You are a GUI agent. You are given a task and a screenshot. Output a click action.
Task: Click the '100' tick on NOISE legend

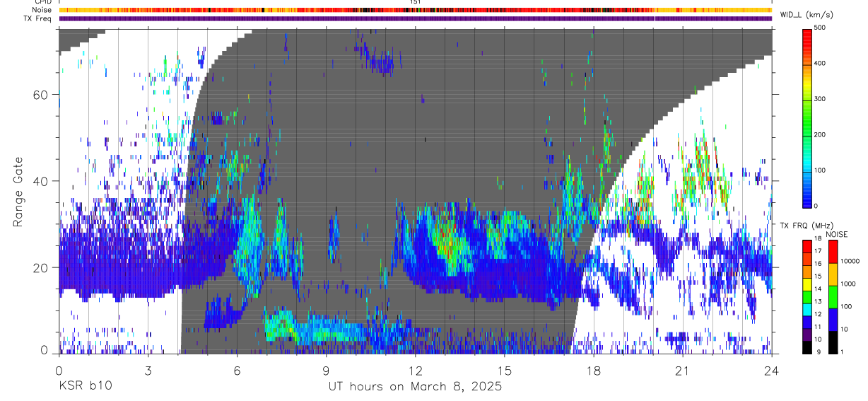(847, 307)
